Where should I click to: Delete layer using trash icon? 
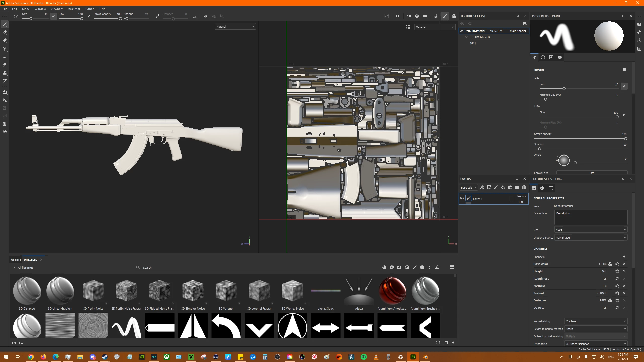[524, 188]
